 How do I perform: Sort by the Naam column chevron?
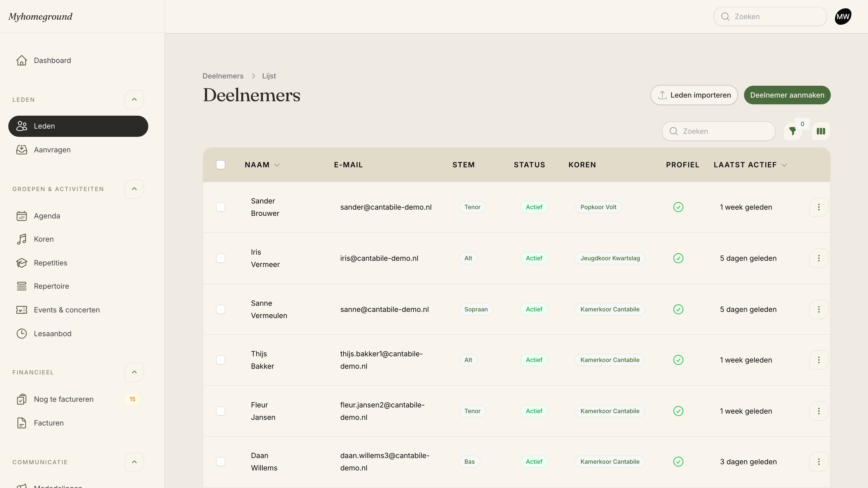(x=277, y=165)
